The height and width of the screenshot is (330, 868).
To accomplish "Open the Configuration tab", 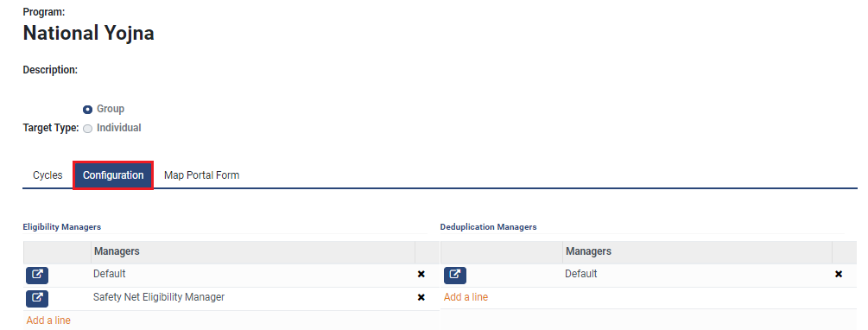I will 113,175.
